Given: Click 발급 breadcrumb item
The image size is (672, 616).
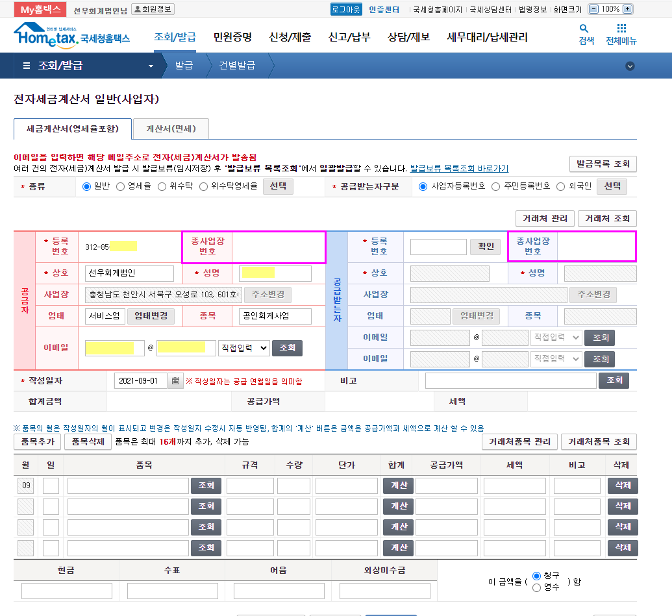Looking at the screenshot, I should 184,66.
